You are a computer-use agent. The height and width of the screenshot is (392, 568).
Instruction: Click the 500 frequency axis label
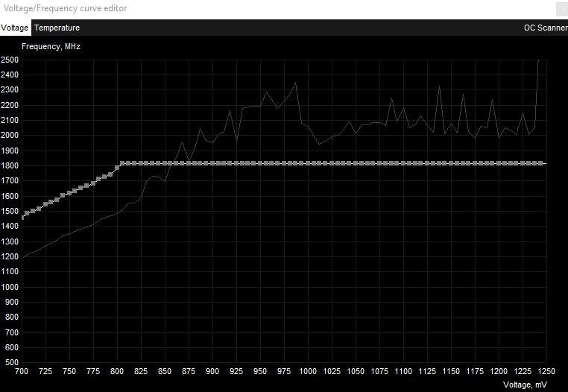pyautogui.click(x=11, y=362)
